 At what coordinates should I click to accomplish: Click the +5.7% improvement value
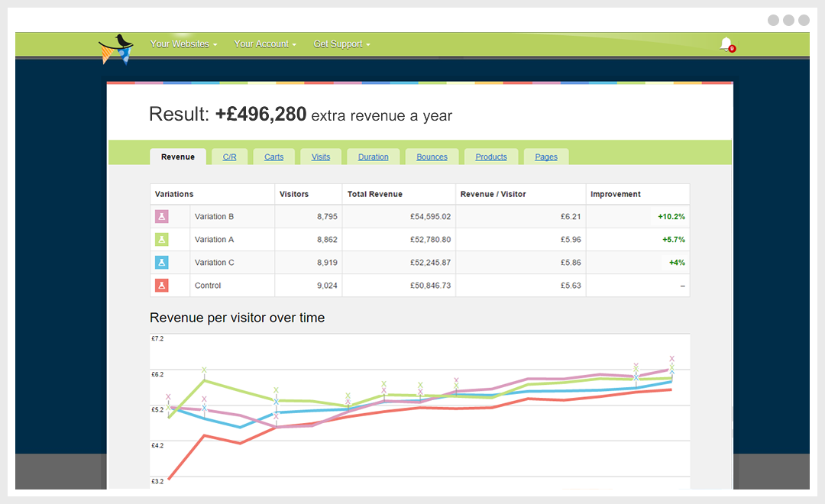[x=674, y=239]
